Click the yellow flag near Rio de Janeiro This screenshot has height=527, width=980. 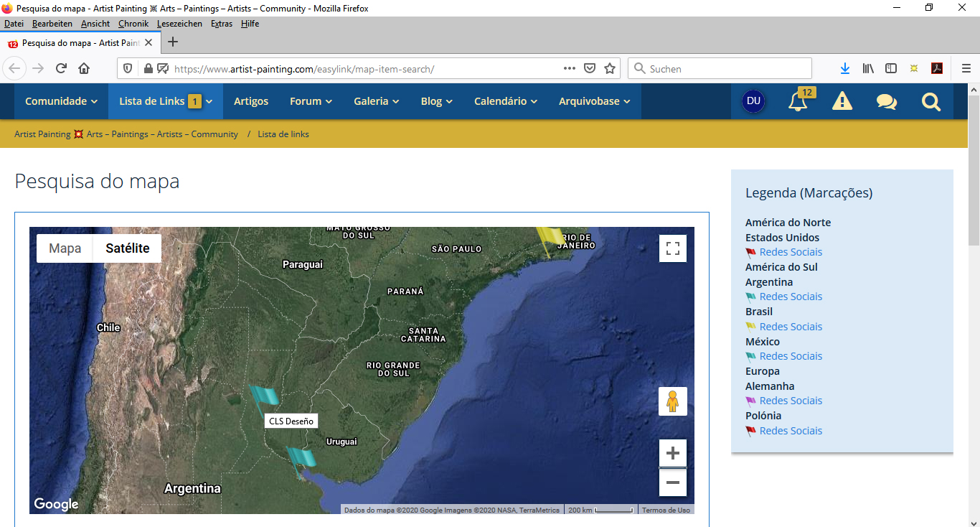550,238
